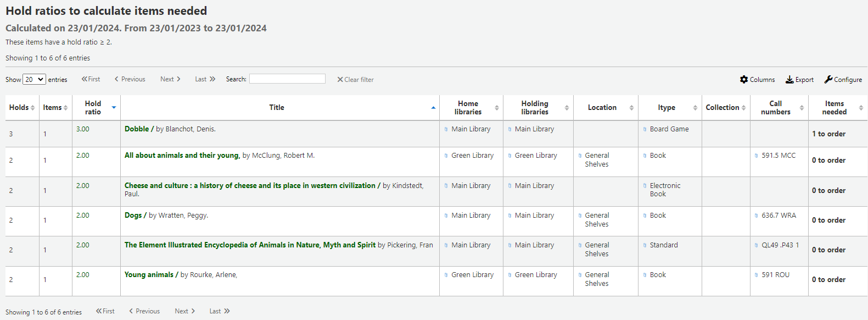Sort table by Hold ratio column
The height and width of the screenshot is (320, 868).
pos(96,108)
